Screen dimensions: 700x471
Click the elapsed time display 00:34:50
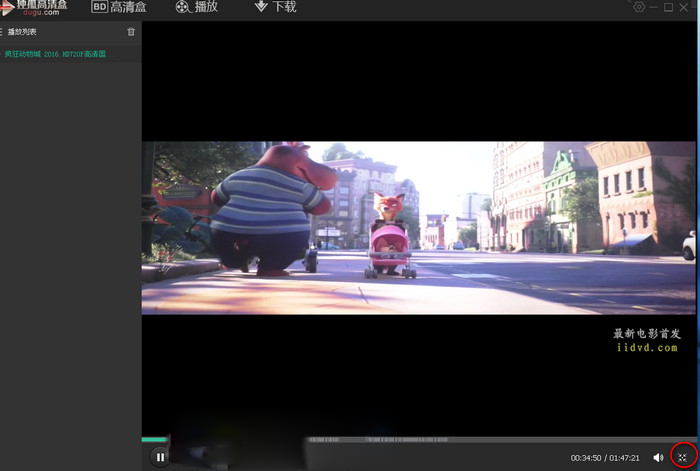[x=585, y=458]
